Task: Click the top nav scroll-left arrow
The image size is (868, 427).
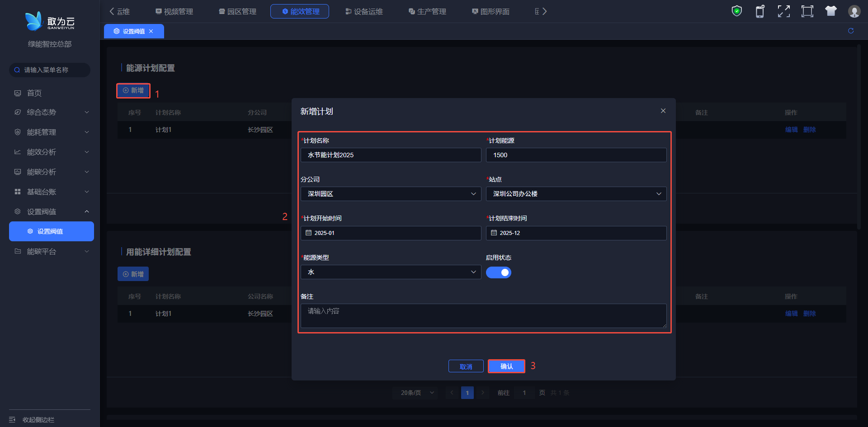Action: pos(112,11)
